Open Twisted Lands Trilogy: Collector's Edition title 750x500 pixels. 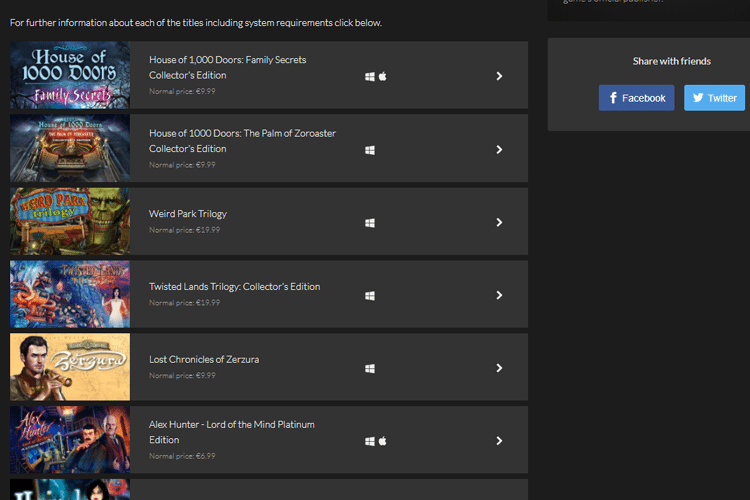pos(234,287)
